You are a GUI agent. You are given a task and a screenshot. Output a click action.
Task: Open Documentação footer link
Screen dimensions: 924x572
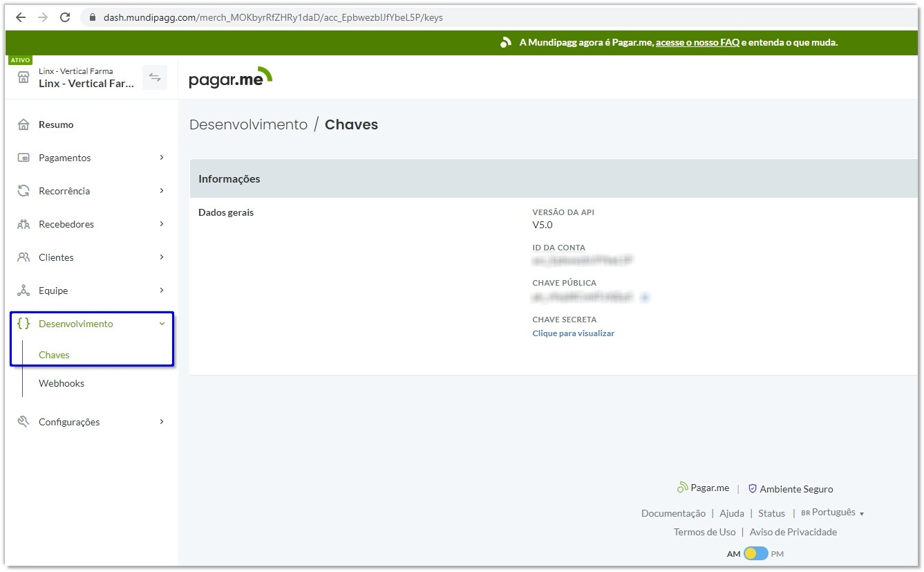click(673, 513)
